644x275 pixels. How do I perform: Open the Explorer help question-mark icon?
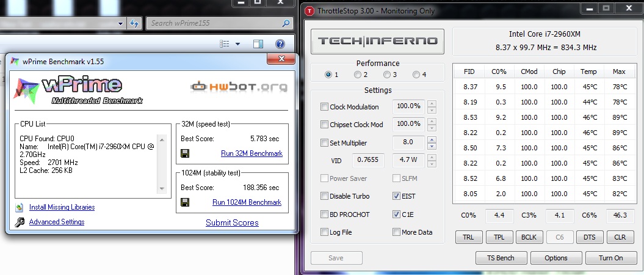pos(280,44)
